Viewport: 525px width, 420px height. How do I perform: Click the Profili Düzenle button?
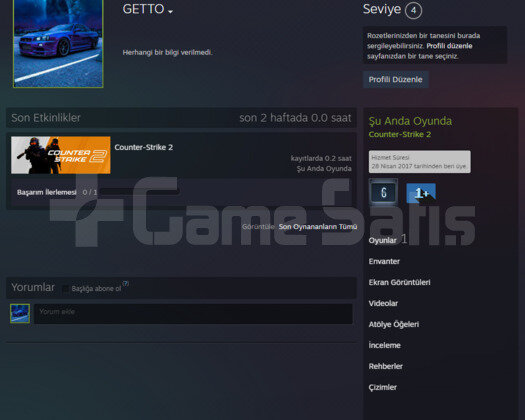click(x=395, y=79)
